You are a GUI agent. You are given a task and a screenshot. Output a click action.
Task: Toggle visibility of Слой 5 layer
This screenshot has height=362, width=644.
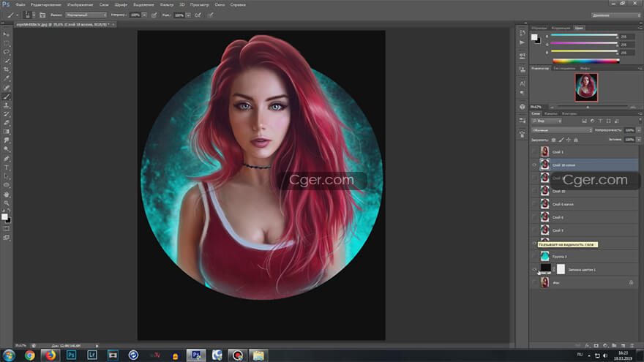[534, 230]
